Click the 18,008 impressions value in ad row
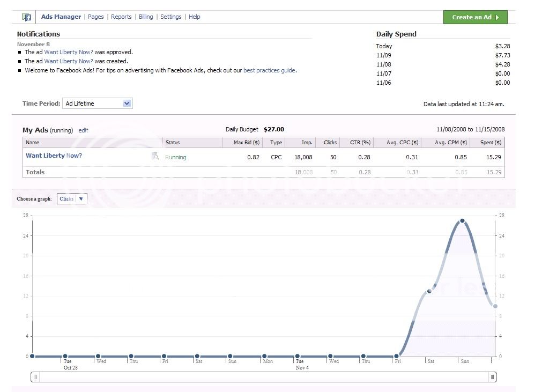Viewport: 542px width, 392px height. 303,157
